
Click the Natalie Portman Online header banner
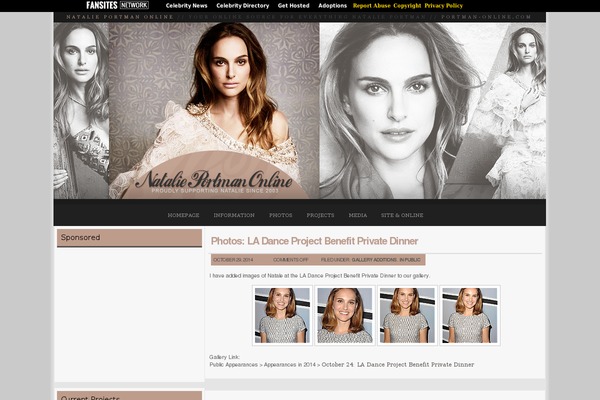point(300,111)
